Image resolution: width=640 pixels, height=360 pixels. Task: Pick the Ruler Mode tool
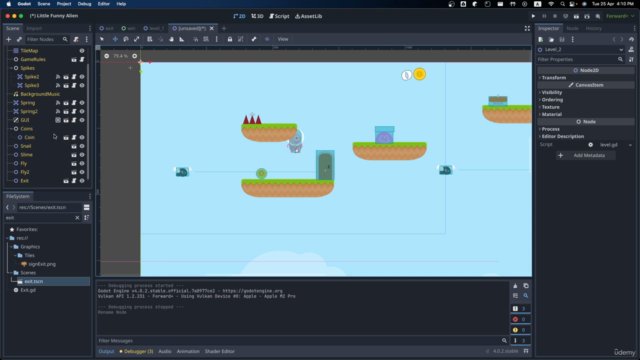tap(182, 39)
